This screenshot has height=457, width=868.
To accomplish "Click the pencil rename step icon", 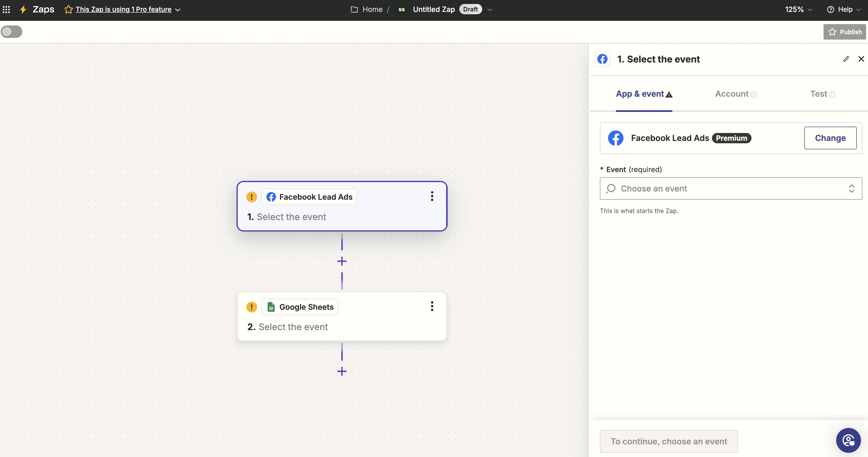I will coord(846,59).
